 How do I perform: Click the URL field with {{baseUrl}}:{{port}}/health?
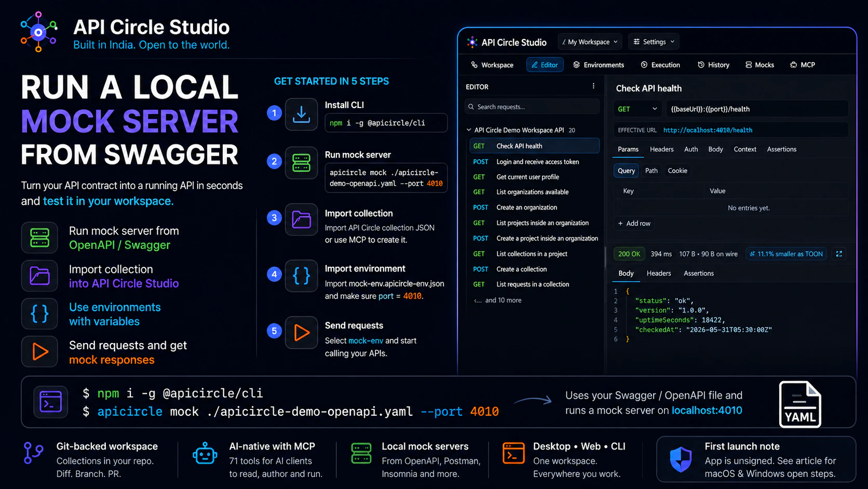coord(757,109)
